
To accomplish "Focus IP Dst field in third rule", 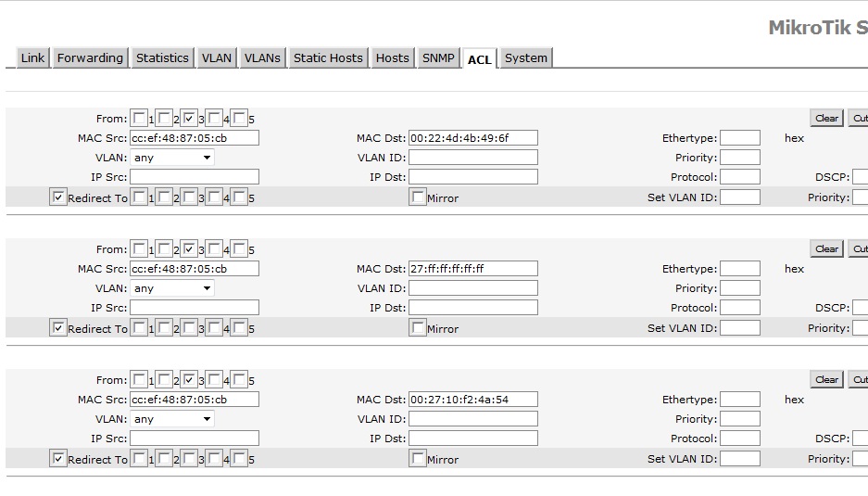I will click(473, 439).
